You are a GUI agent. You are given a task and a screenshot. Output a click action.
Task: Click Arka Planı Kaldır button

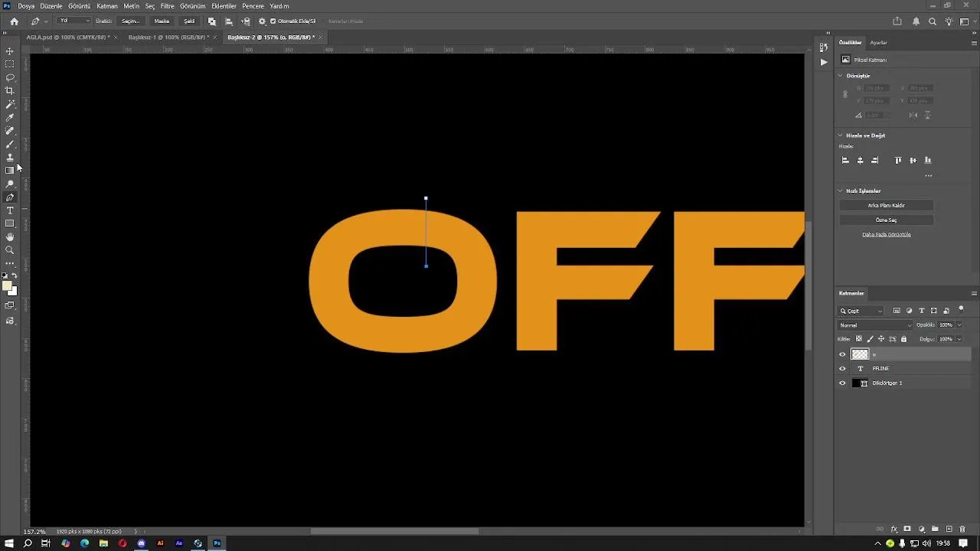tap(887, 205)
